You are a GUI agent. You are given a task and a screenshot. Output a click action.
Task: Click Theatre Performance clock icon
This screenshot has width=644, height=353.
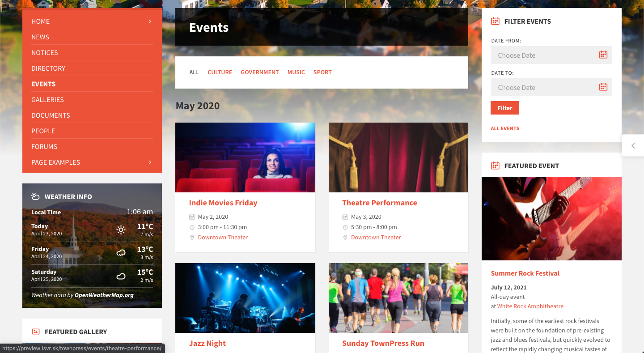[x=345, y=227]
